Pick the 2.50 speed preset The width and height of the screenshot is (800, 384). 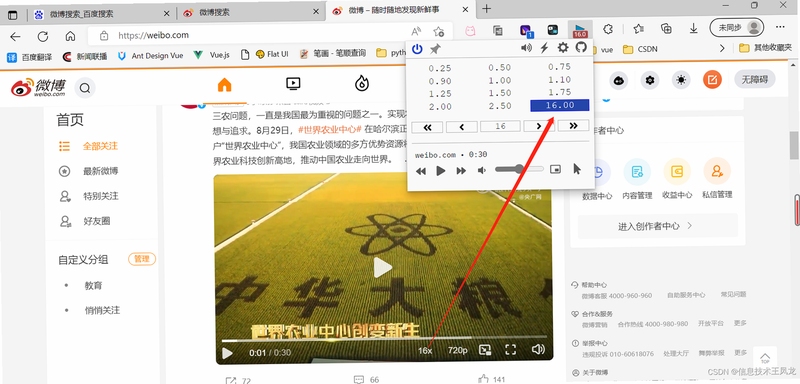(499, 106)
